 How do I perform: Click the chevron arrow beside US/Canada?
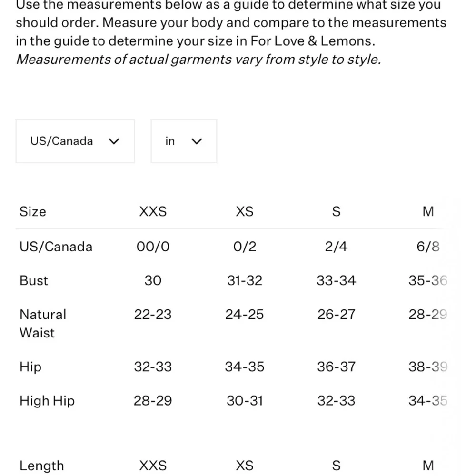(x=114, y=141)
